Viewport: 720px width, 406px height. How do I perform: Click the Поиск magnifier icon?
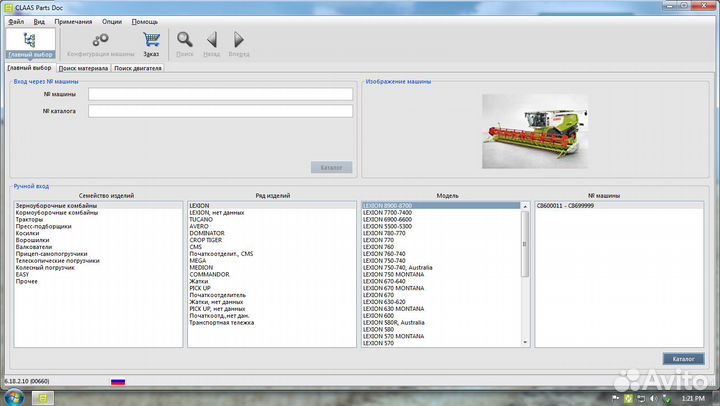tap(185, 43)
